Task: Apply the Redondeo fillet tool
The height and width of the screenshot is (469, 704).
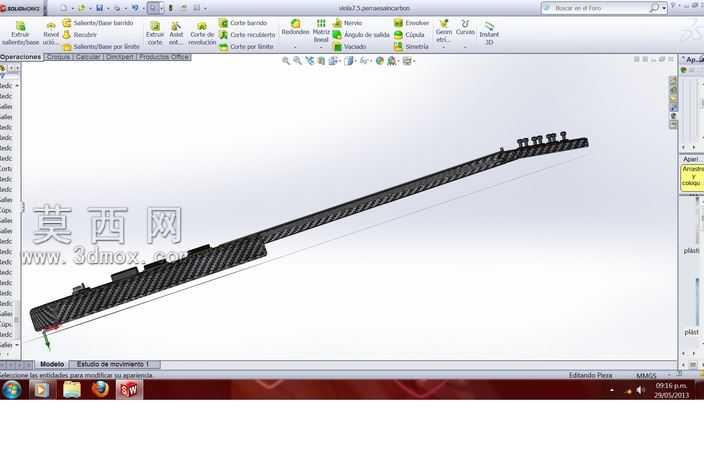Action: point(295,28)
